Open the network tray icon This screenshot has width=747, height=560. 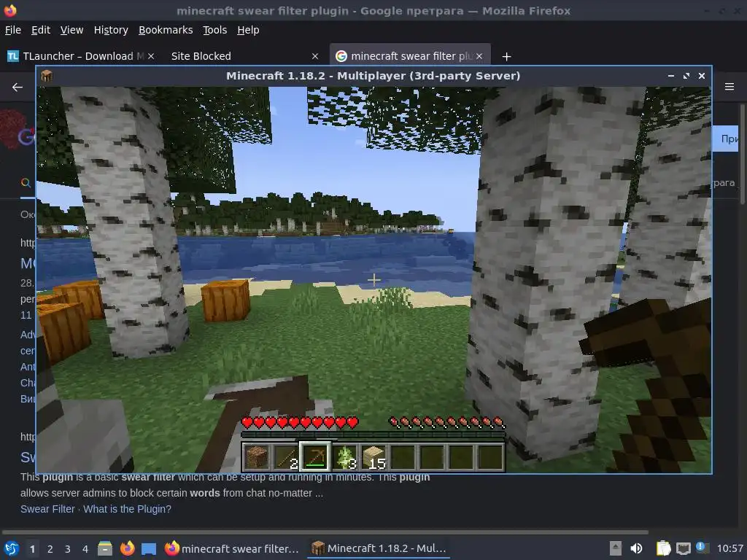pos(683,548)
